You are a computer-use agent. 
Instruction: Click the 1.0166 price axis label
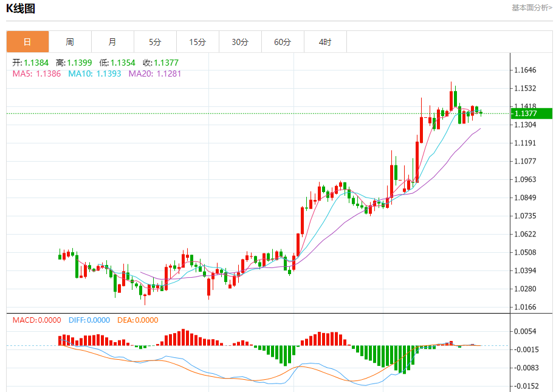(x=525, y=307)
